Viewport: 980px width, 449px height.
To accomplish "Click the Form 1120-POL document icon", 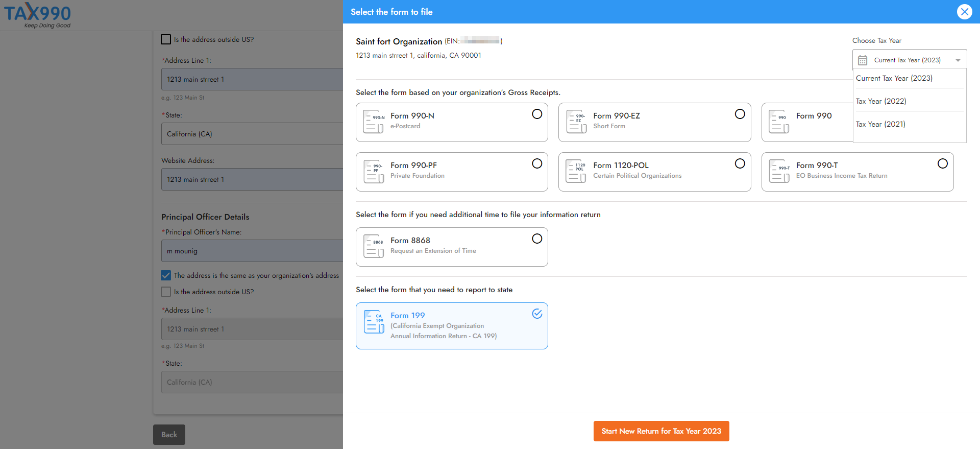I will (576, 171).
